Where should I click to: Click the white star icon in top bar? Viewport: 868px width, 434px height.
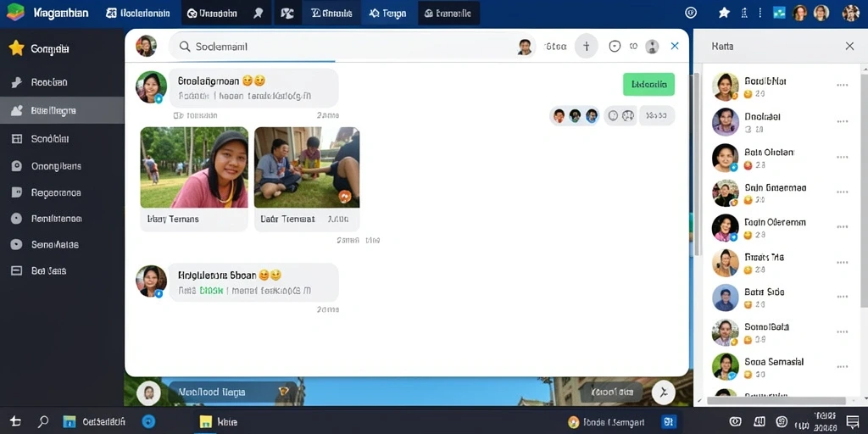[x=724, y=13]
